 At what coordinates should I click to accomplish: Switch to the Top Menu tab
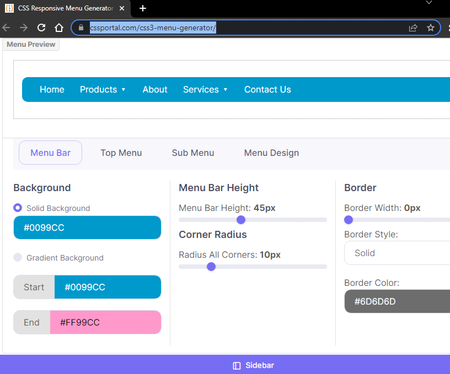(x=121, y=153)
